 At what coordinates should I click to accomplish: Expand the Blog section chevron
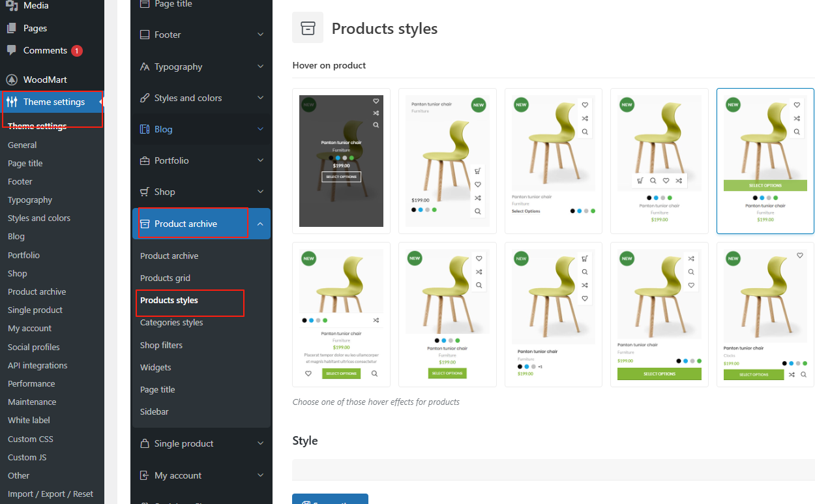coord(260,129)
